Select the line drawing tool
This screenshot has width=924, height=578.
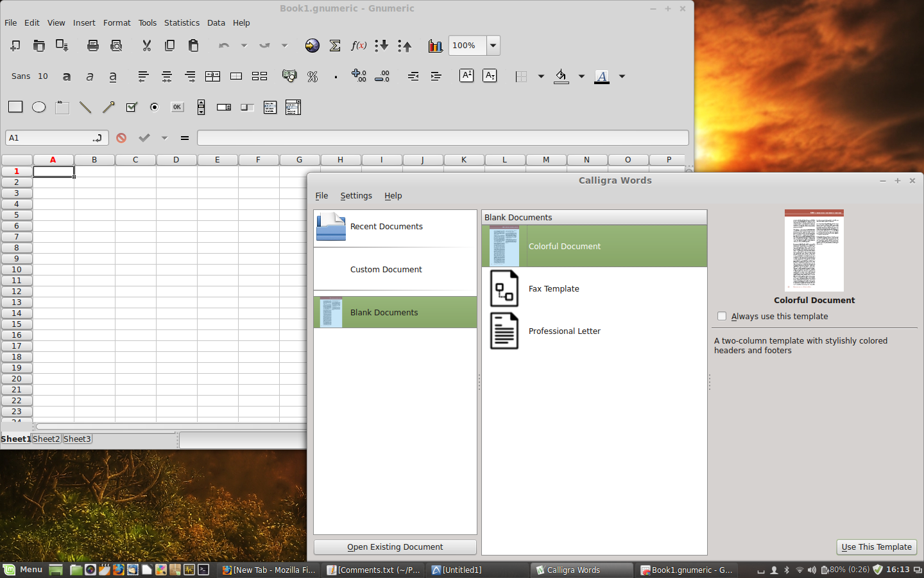pos(85,107)
